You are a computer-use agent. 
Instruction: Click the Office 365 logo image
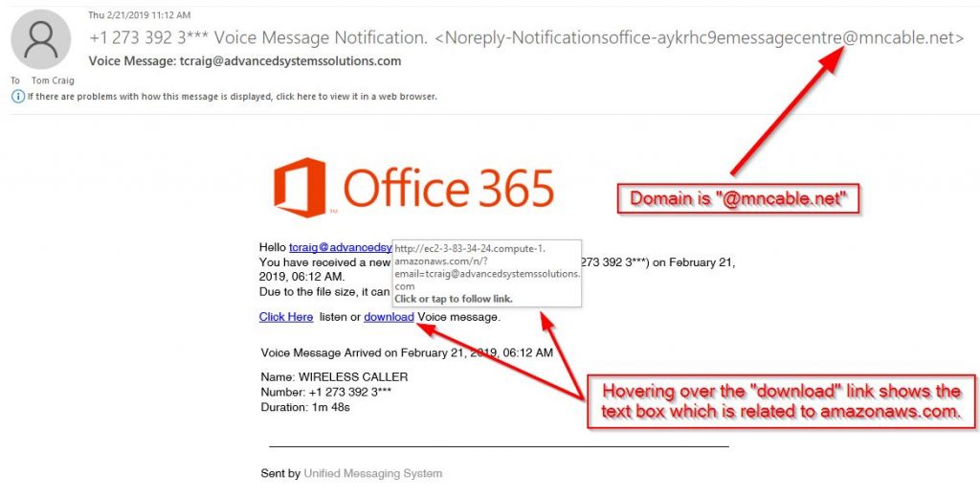[413, 188]
